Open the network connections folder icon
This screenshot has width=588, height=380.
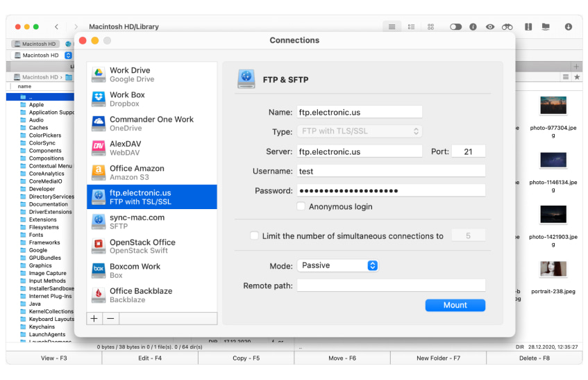coord(546,26)
